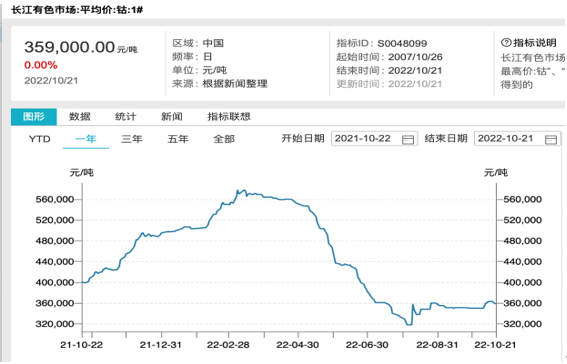Switch to the 图形 tab
Image resolution: width=567 pixels, height=364 pixels.
tap(34, 116)
